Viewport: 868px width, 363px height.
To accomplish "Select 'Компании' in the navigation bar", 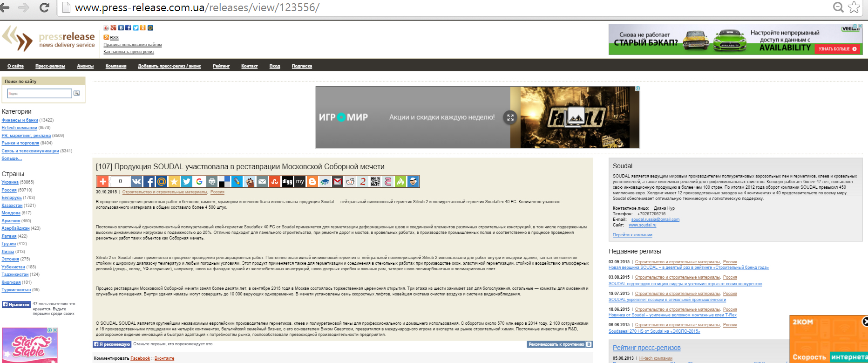I will pos(116,66).
